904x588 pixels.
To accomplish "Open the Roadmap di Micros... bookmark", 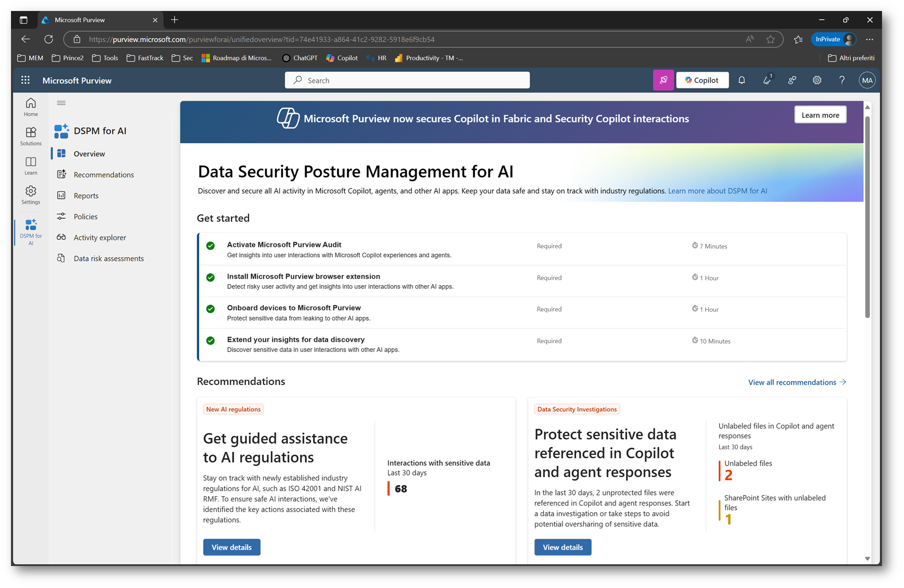I will pyautogui.click(x=237, y=58).
